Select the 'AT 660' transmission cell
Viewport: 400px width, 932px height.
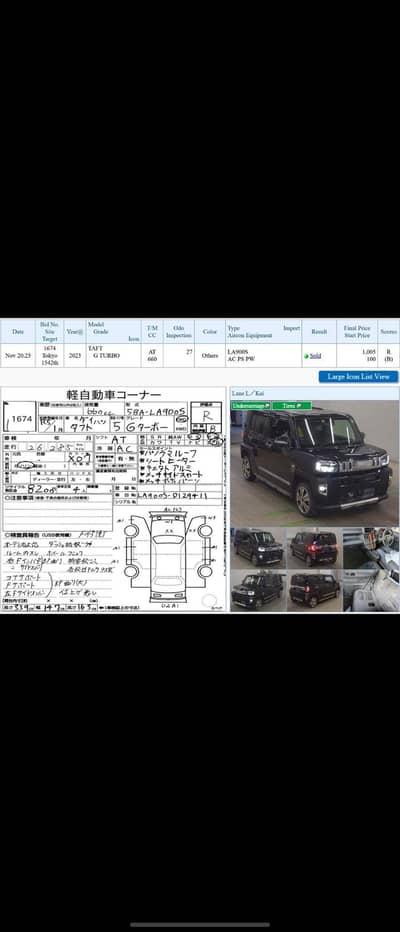(x=152, y=355)
